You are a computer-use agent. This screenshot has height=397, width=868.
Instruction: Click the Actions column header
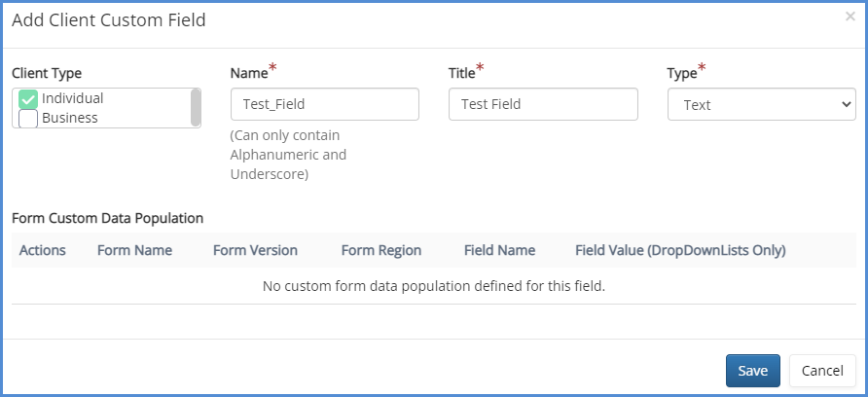[x=43, y=250]
